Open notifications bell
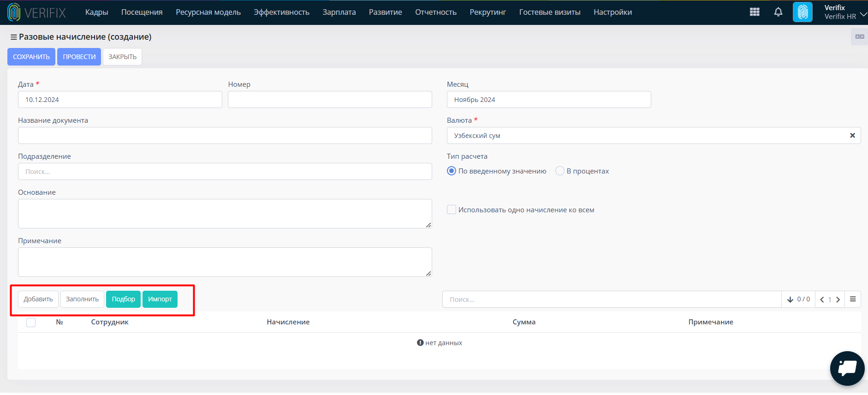 pyautogui.click(x=778, y=12)
